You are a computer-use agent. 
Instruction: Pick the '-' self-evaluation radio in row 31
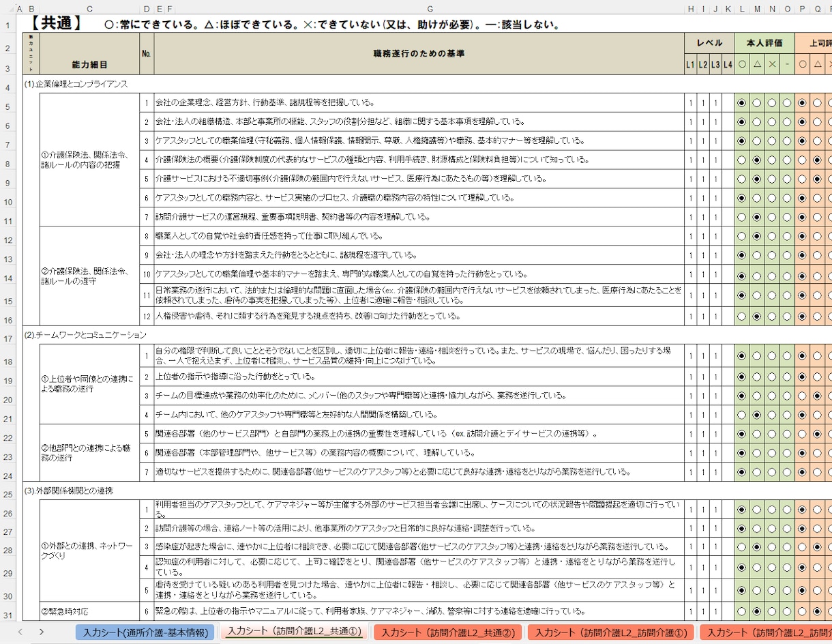click(787, 611)
